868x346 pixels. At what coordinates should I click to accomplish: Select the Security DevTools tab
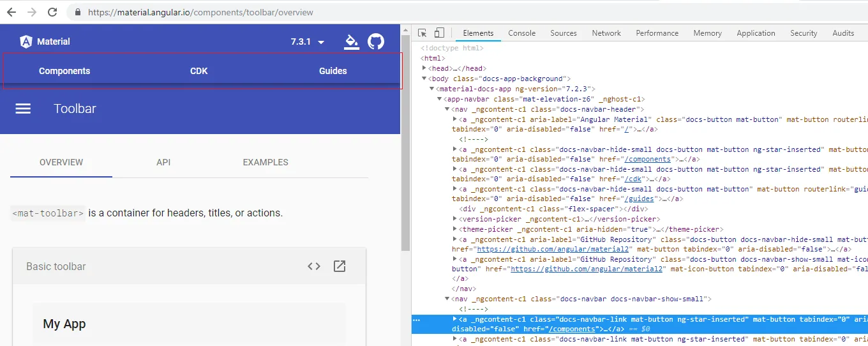pyautogui.click(x=804, y=33)
